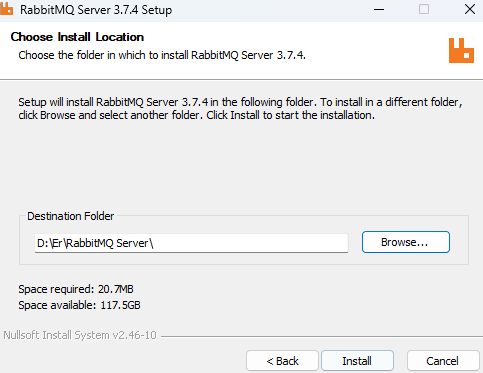This screenshot has width=483, height=373.
Task: Click the RabbitMQ Server 3.7.4 Setup title text
Action: 96,10
